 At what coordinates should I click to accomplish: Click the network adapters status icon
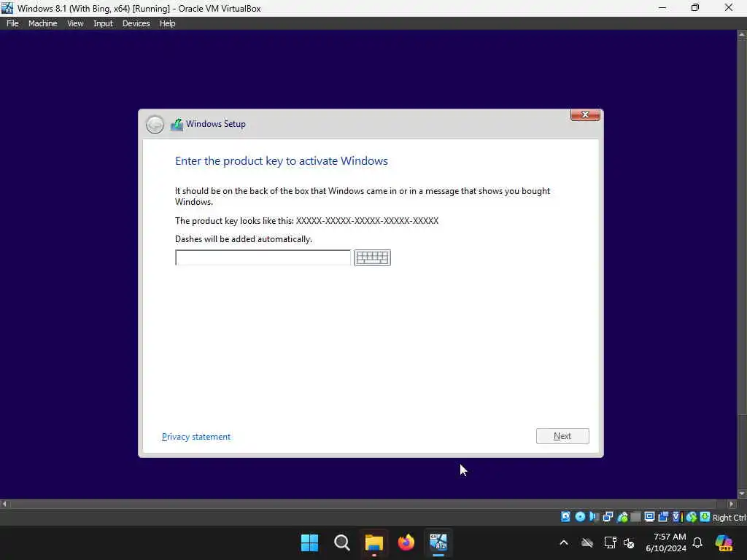point(608,517)
